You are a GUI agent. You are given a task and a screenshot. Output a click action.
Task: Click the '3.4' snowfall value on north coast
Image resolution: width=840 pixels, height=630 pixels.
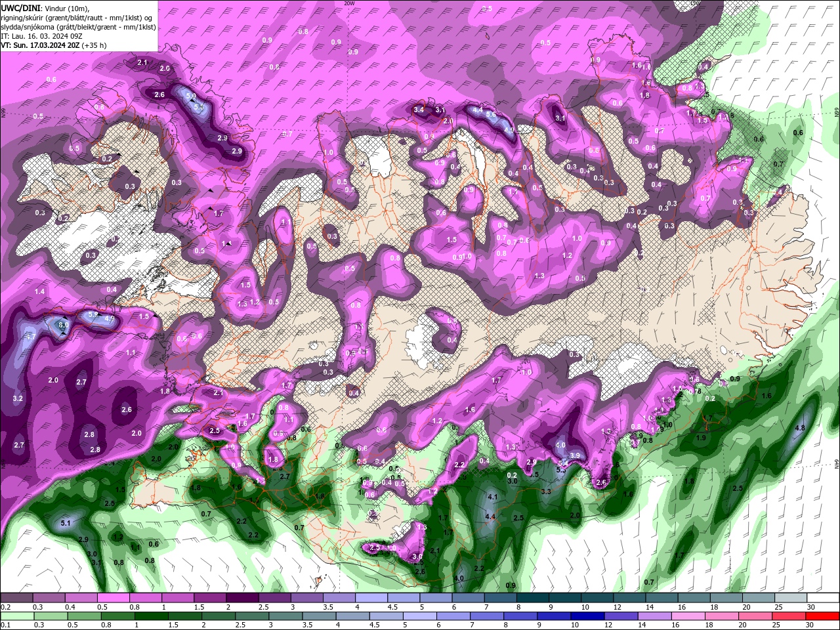[x=419, y=110]
